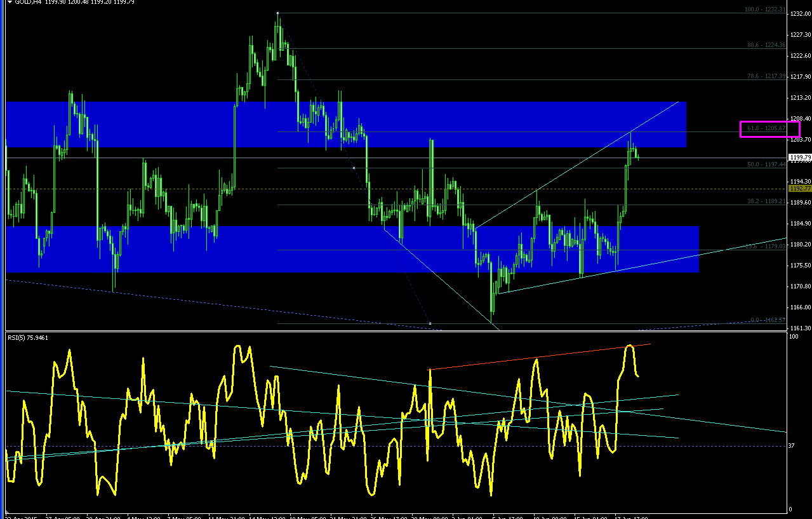This screenshot has width=812, height=519.
Task: Select the lower blue support zone rectangle
Action: point(352,249)
